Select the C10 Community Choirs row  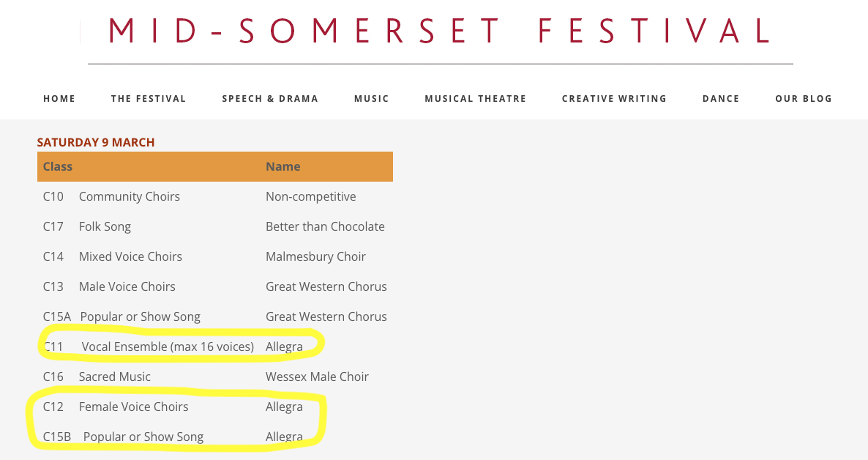(x=214, y=196)
